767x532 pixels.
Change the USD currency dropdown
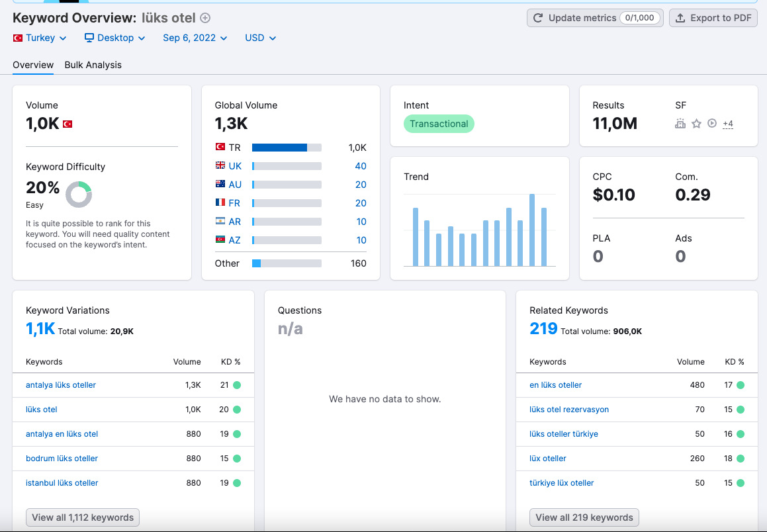260,38
